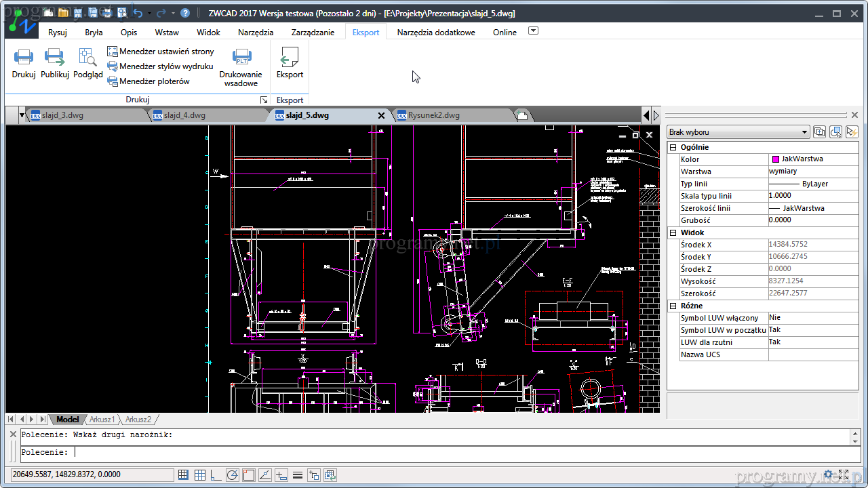Click the magenta Kolor swatch
Image resolution: width=868 pixels, height=488 pixels.
[x=776, y=159]
